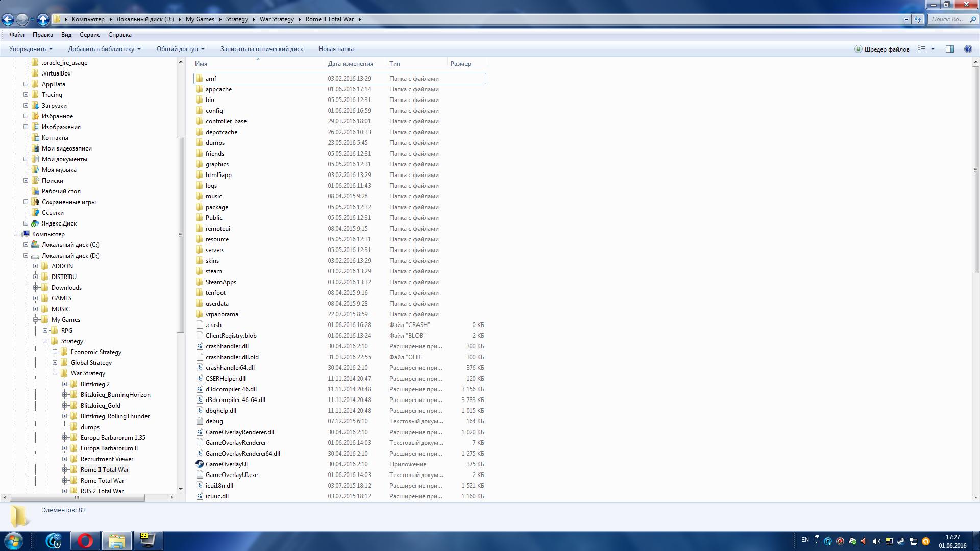Open the Сервис menu in menu bar
This screenshot has width=980, height=551.
pos(89,34)
